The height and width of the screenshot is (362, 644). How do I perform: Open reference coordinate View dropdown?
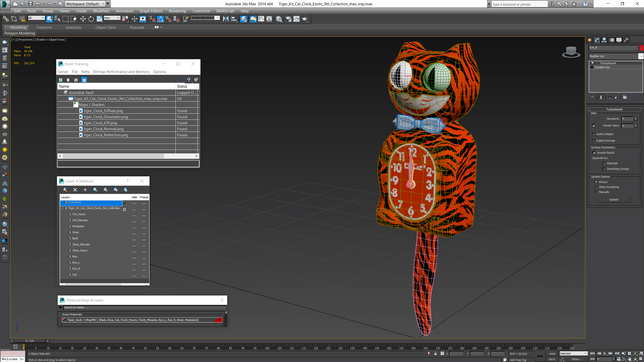112,18
